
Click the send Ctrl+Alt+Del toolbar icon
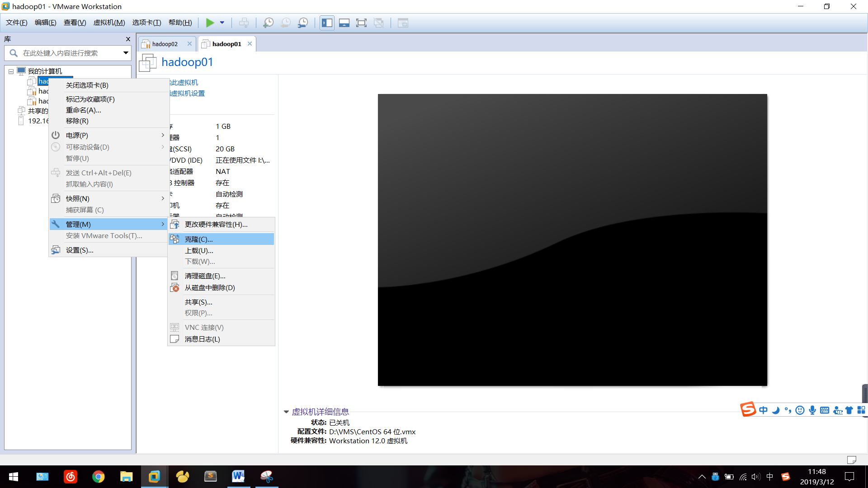point(244,23)
